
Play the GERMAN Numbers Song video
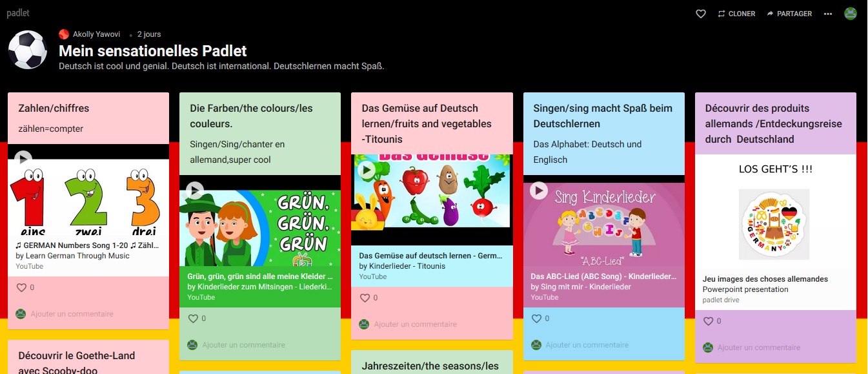click(x=23, y=158)
